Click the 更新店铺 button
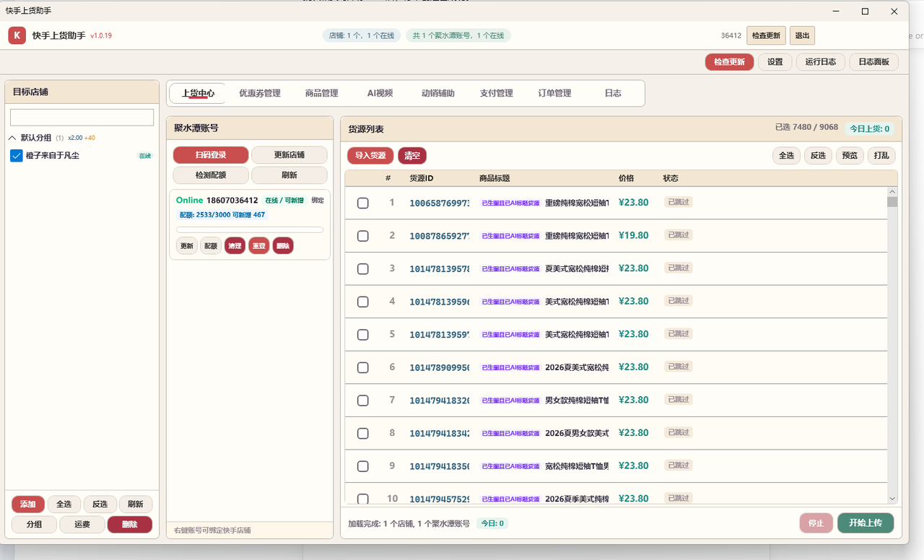This screenshot has height=560, width=924. pyautogui.click(x=289, y=155)
